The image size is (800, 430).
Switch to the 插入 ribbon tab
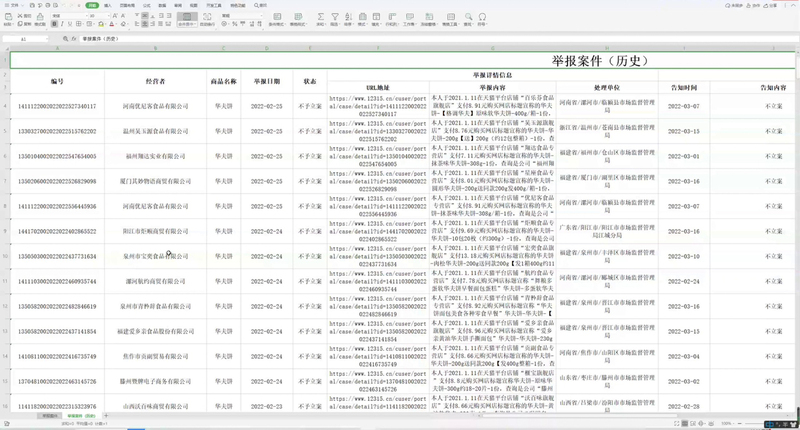(x=108, y=5)
